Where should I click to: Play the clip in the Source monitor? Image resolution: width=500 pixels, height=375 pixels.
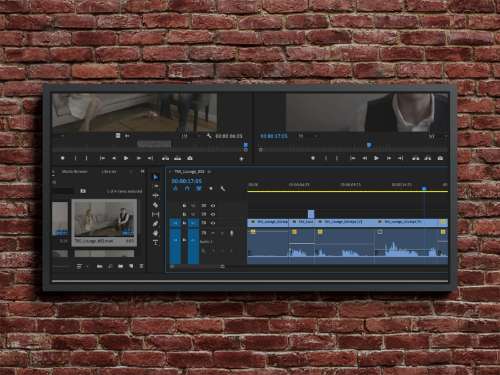pyautogui.click(x=126, y=158)
